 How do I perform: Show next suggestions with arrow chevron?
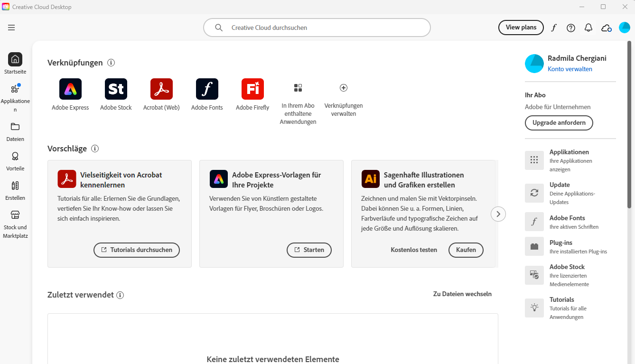[x=498, y=214]
